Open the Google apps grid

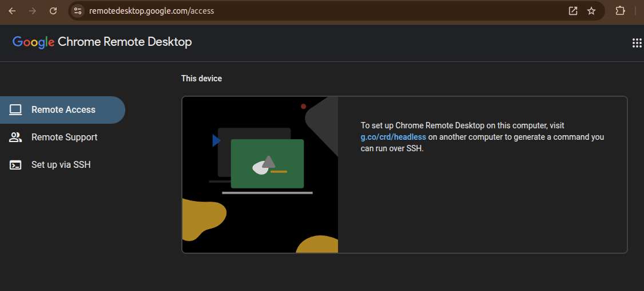637,43
